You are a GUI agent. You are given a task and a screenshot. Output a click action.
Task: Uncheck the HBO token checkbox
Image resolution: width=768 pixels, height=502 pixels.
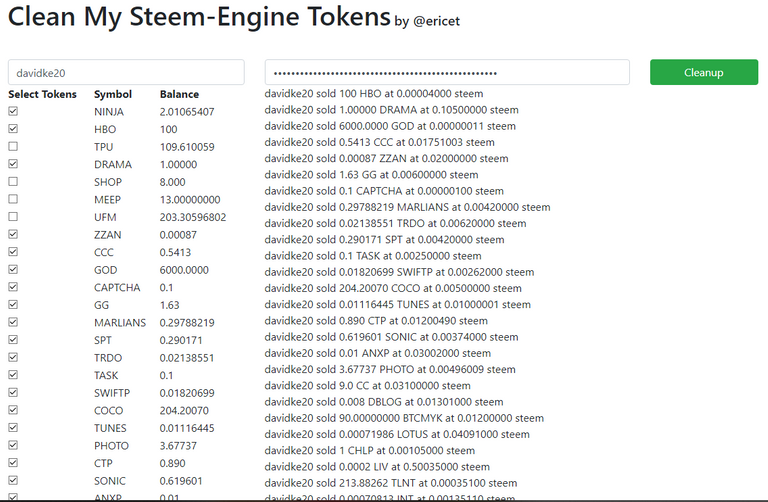point(13,129)
